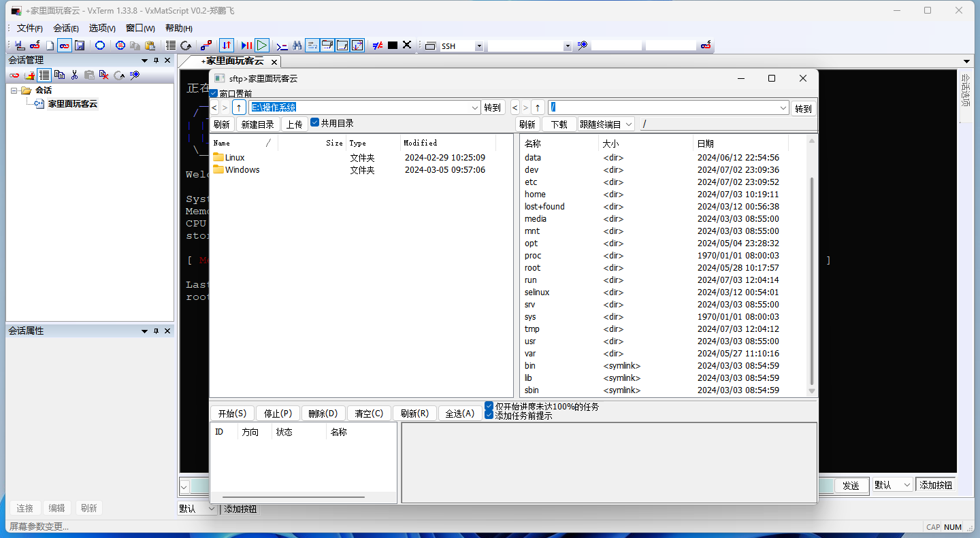Open the 帮助(H) menu
This screenshot has height=538, width=980.
179,28
